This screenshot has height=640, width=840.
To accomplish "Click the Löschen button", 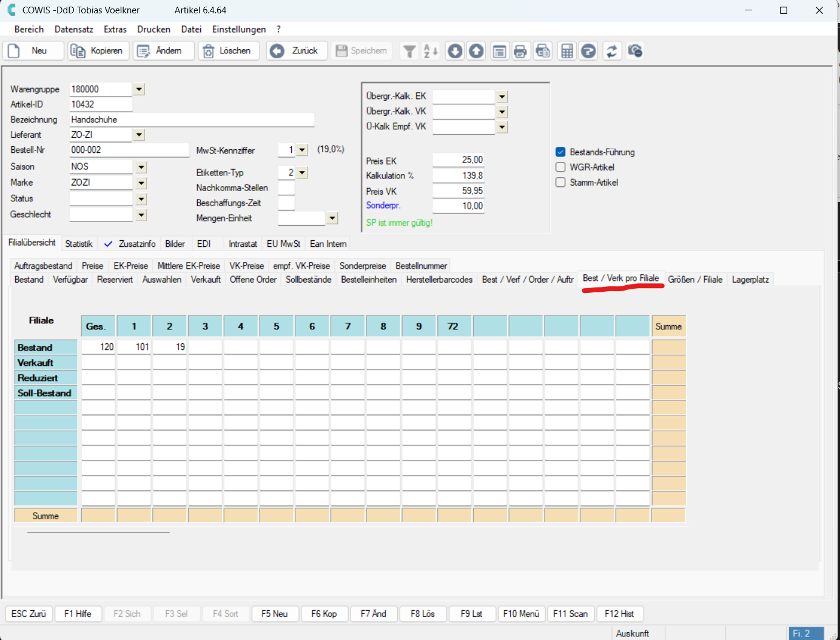I will 229,51.
